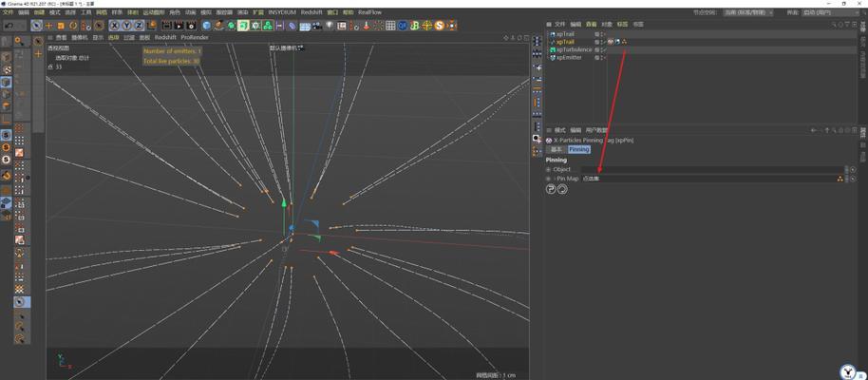The height and width of the screenshot is (380, 868).
Task: Click the Undo arrow in top toolbar
Action: click(x=9, y=26)
